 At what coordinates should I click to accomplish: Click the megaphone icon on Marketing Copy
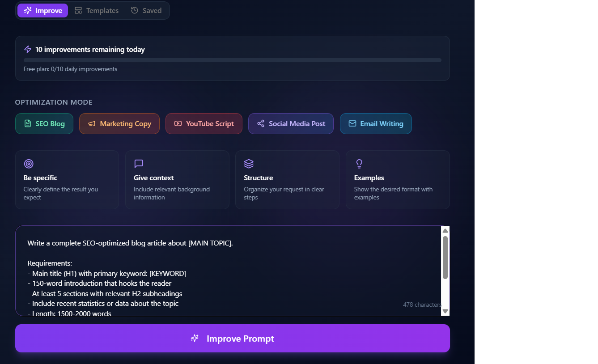point(92,123)
